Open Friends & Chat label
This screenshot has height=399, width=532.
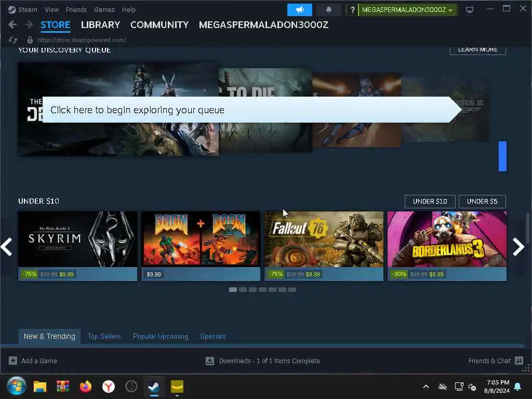click(x=489, y=361)
